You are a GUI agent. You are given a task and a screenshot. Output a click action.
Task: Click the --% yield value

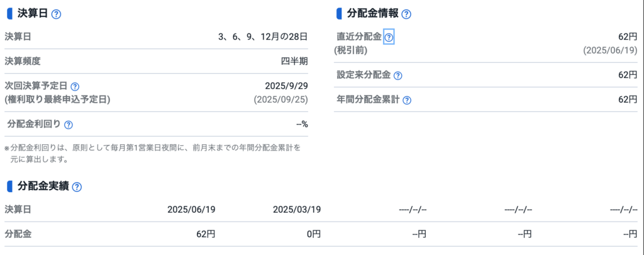tap(302, 124)
